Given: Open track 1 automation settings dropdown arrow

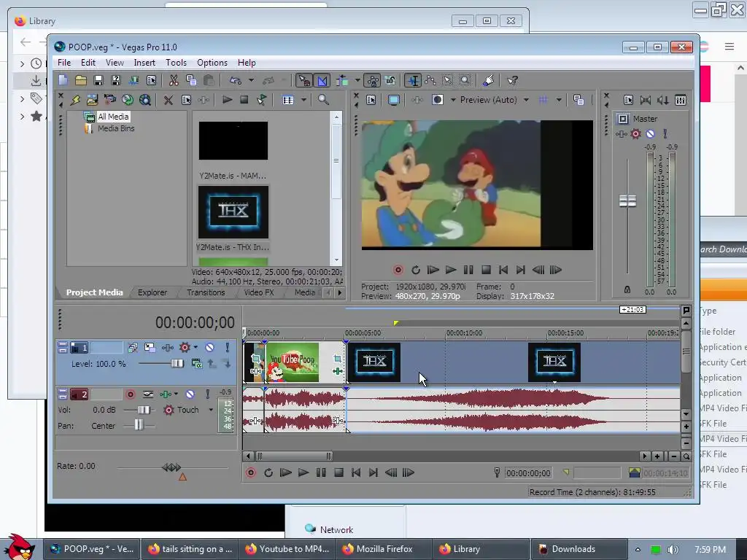Looking at the screenshot, I should (x=196, y=348).
